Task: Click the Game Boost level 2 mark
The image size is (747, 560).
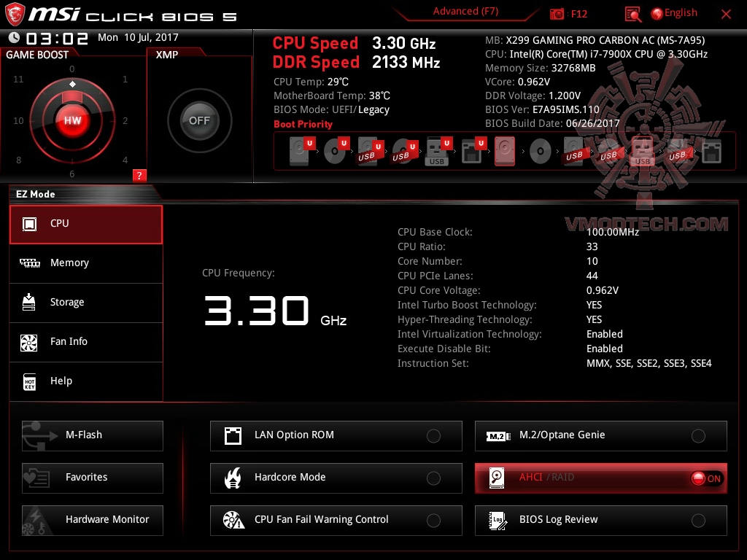Action: (x=125, y=121)
